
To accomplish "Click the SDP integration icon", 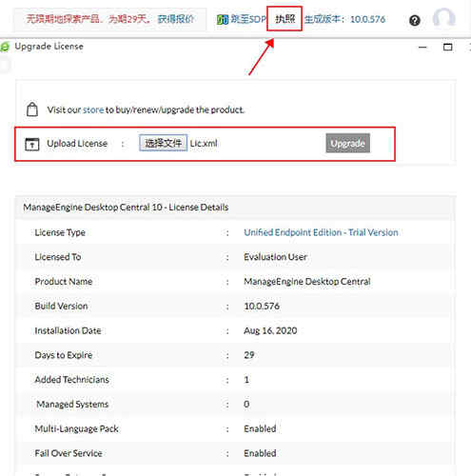I will coord(223,20).
